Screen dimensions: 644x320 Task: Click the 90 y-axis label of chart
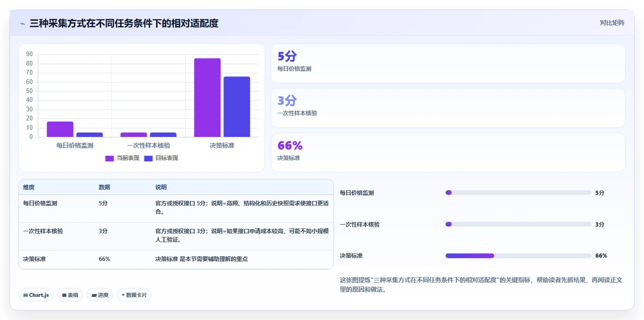click(x=29, y=54)
